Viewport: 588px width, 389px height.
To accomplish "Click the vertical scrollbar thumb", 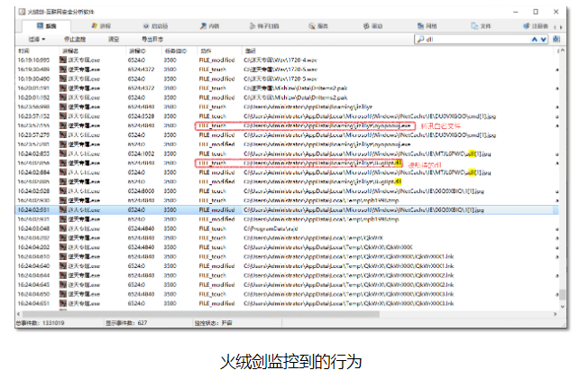I will [563, 294].
